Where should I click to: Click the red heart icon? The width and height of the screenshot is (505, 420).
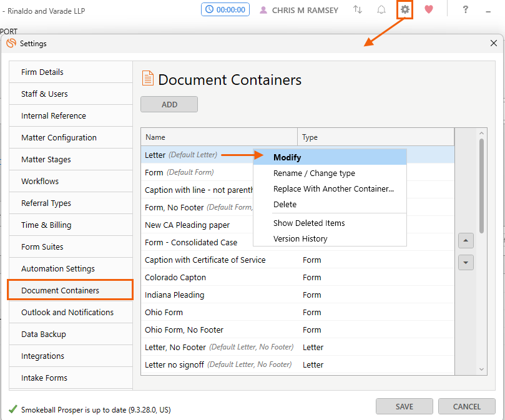429,9
